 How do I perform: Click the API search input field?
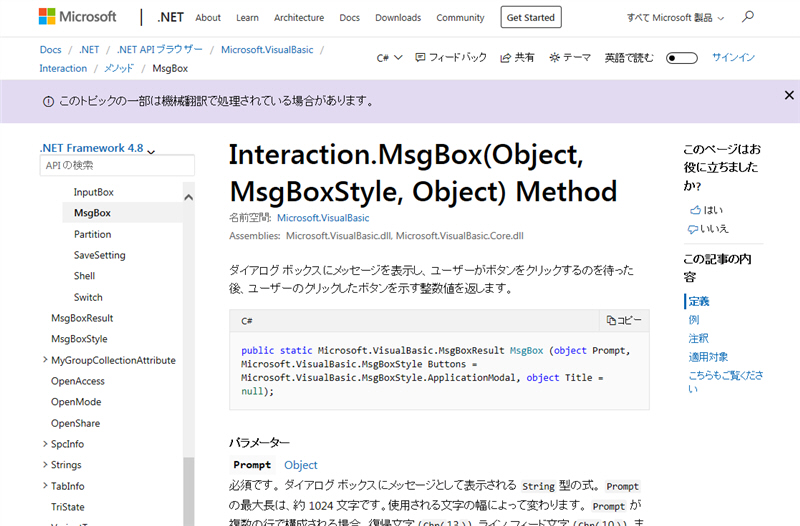[116, 166]
